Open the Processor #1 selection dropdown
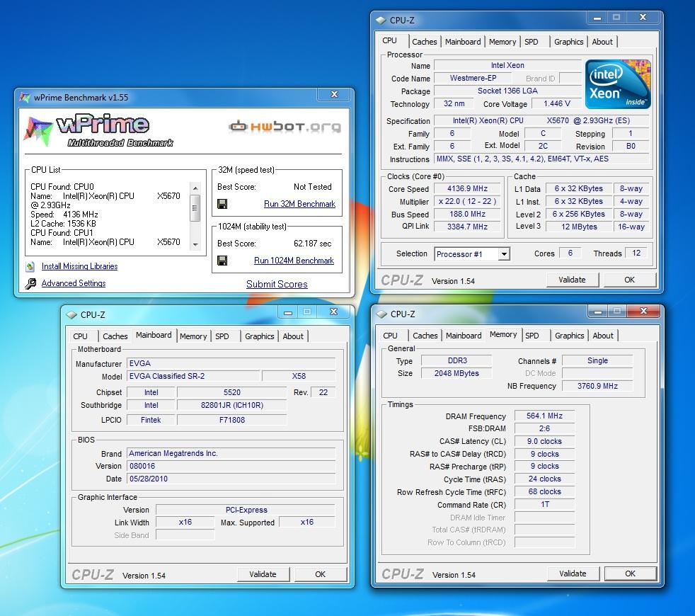Image resolution: width=695 pixels, height=616 pixels. tap(503, 254)
